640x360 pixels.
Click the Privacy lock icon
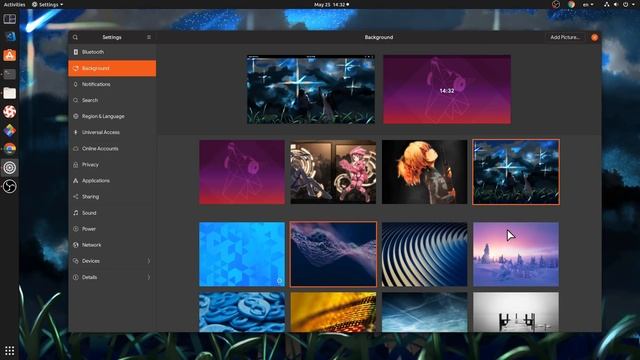click(76, 164)
